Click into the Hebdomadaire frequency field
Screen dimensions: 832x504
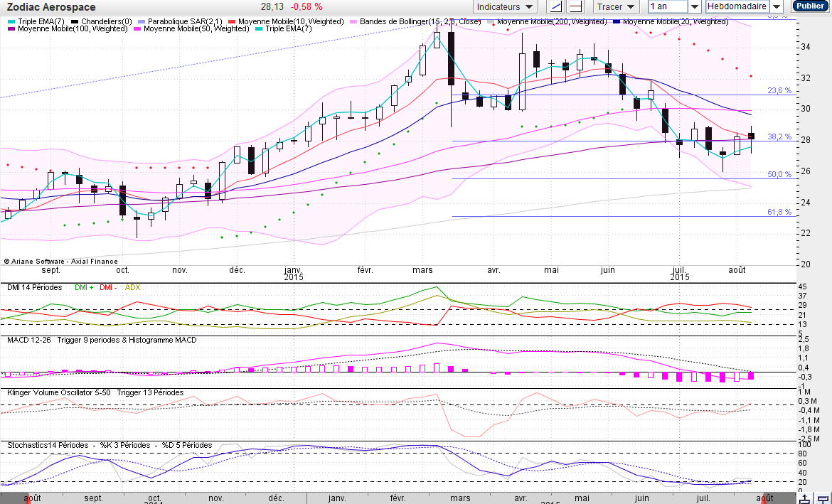737,7
